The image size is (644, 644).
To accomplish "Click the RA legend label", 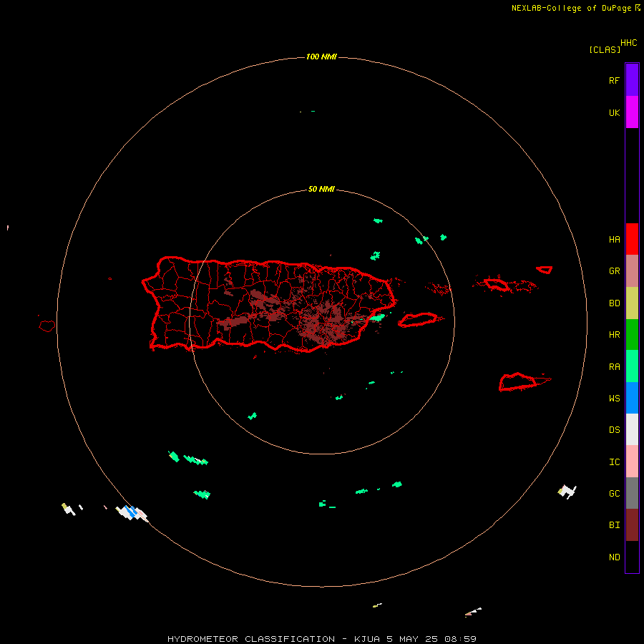I will [614, 367].
